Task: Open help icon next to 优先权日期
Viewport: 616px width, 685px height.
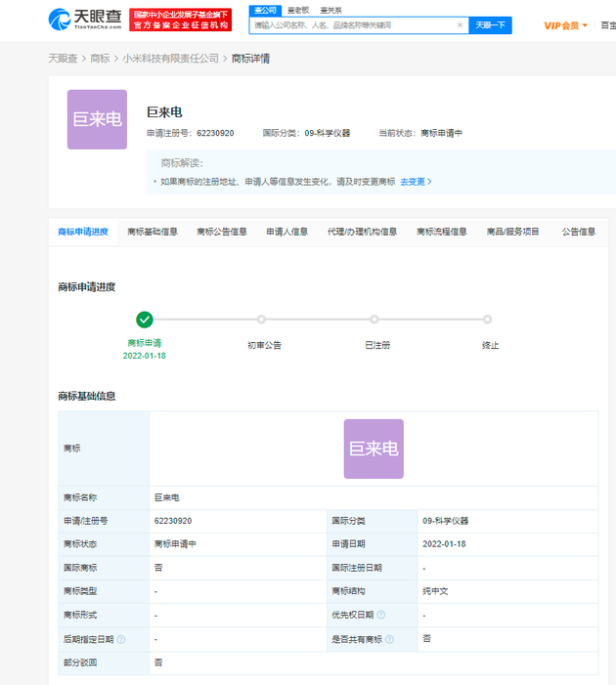Action: [x=380, y=615]
